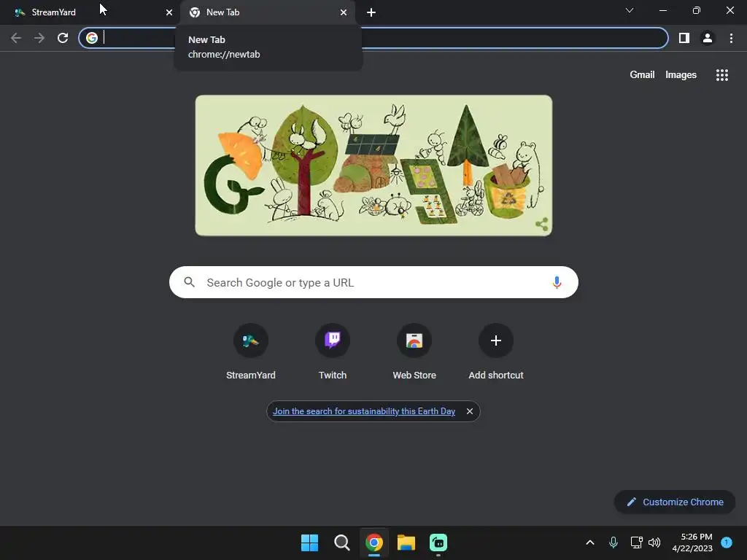This screenshot has width=747, height=560.
Task: Add a new shortcut tile
Action: tap(496, 352)
